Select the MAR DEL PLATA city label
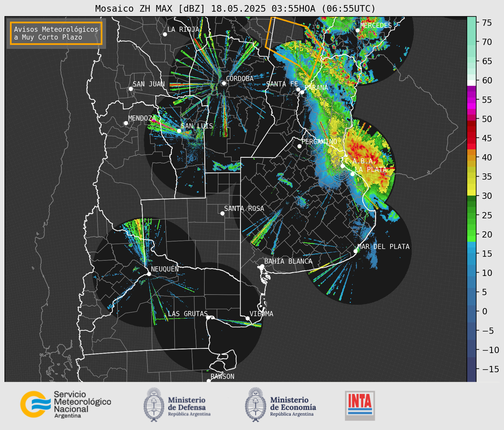This screenshot has height=430, width=504. (383, 247)
